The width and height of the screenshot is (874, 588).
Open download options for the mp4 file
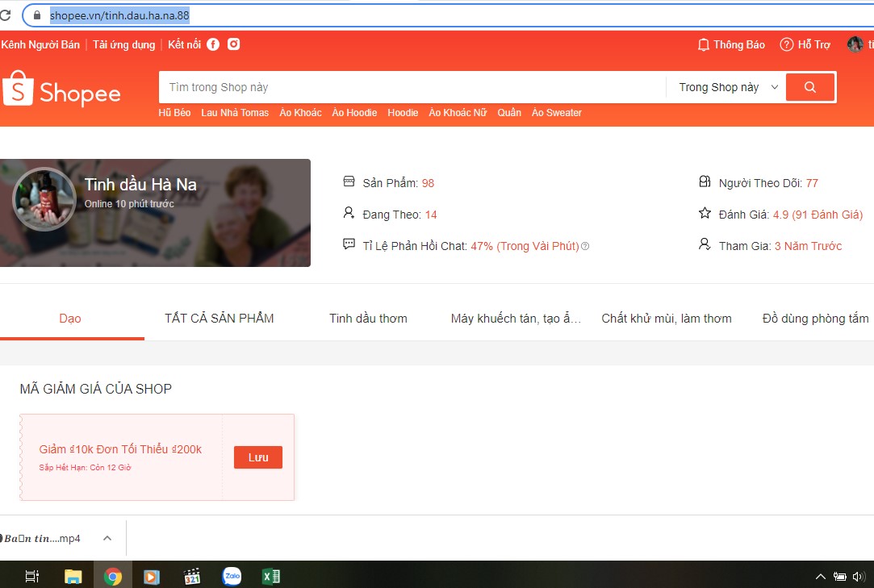point(107,538)
